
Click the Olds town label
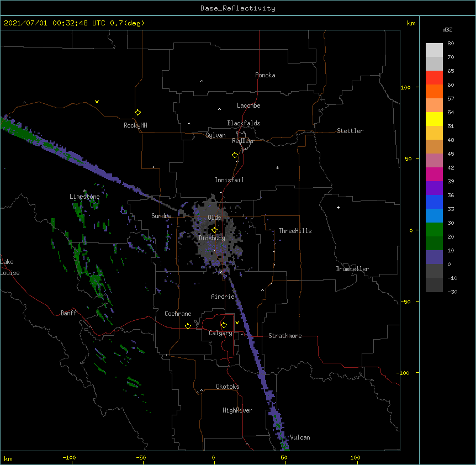pos(214,218)
